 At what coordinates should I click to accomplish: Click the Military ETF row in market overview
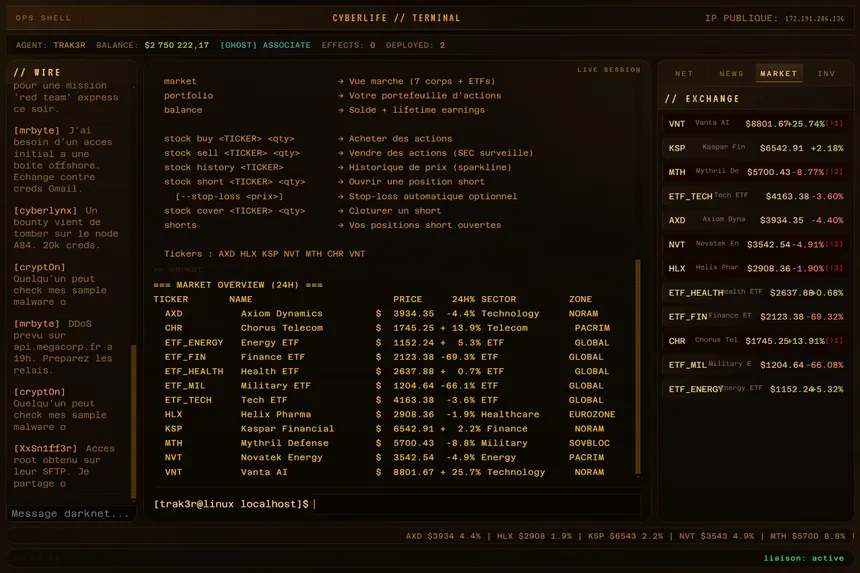384,386
